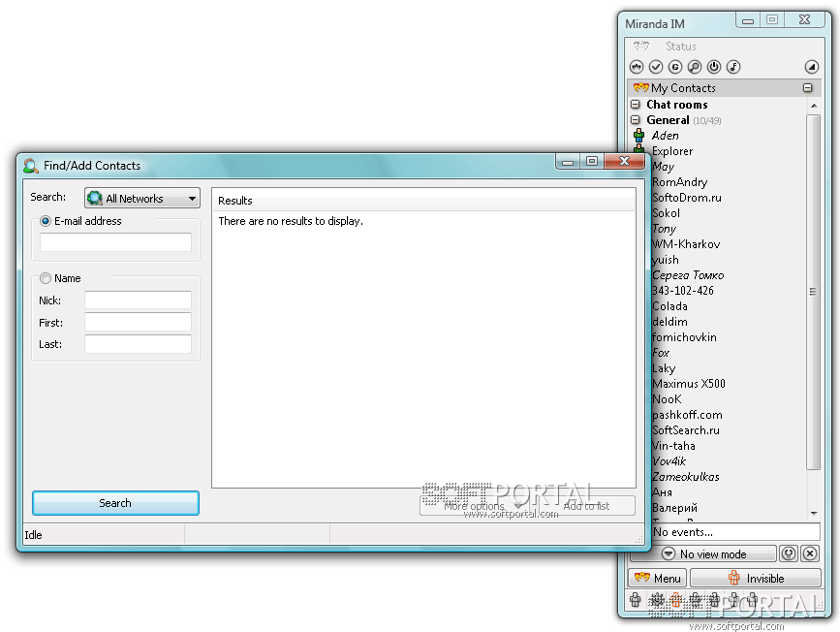Click the G toolbar icon in Miranda IM
Screen dimensions: 840x632
pos(675,67)
